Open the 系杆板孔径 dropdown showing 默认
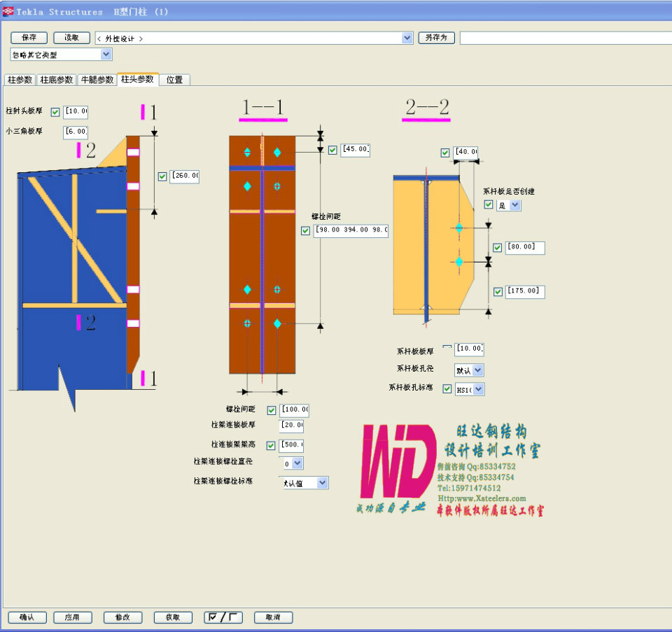 [x=469, y=370]
